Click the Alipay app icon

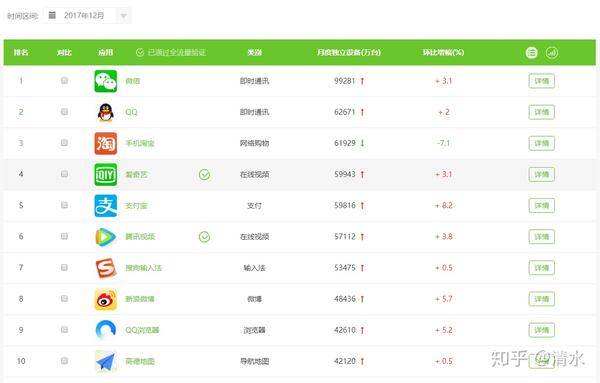(106, 205)
